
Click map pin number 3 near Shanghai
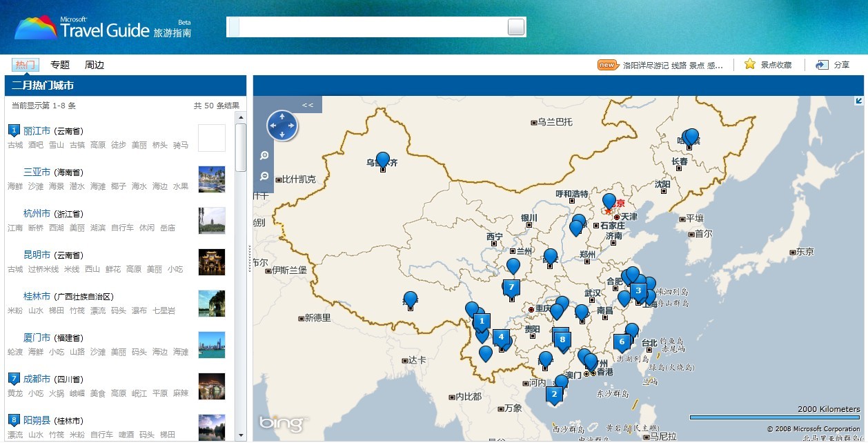pyautogui.click(x=638, y=290)
